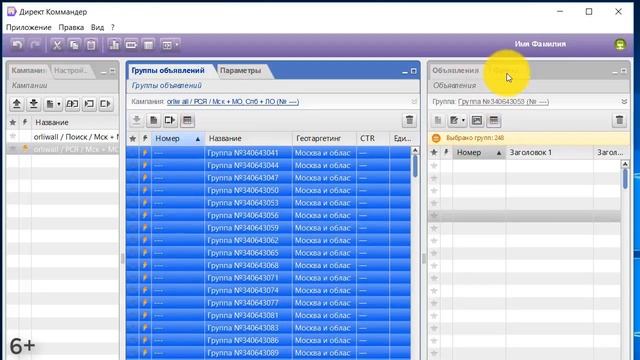Click orange warning icon next to Выбрано групп
The image size is (640, 360).
click(x=436, y=138)
